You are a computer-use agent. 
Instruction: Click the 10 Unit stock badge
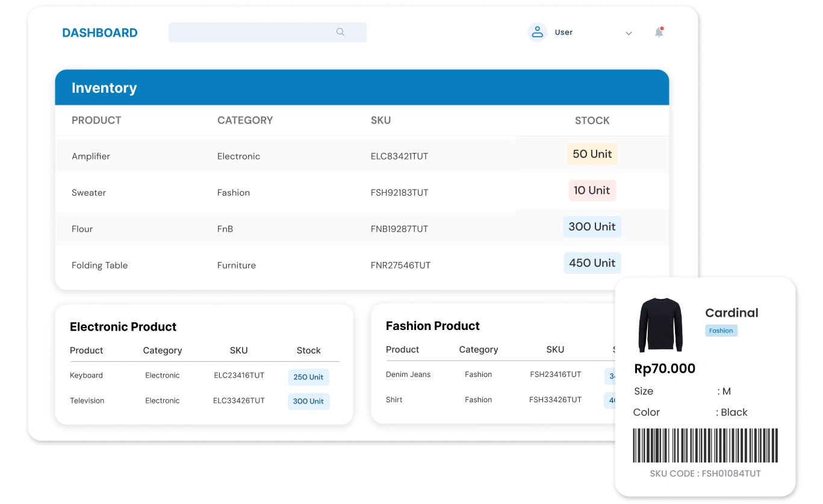tap(592, 190)
